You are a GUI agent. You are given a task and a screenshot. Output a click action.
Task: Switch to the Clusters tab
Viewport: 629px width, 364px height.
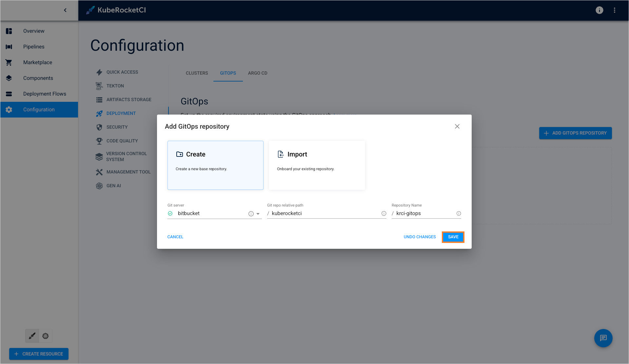tap(197, 73)
